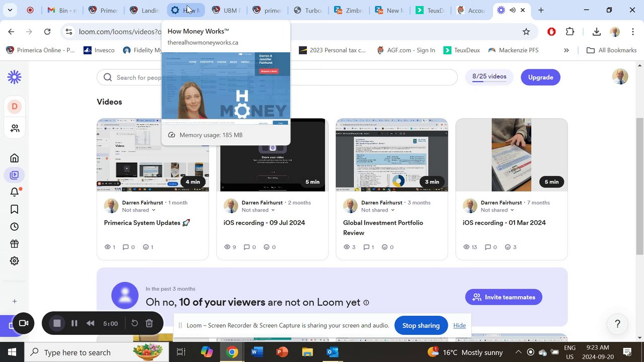The width and height of the screenshot is (644, 362).
Task: Click the plus icon in Loom sidebar
Action: pos(15,301)
